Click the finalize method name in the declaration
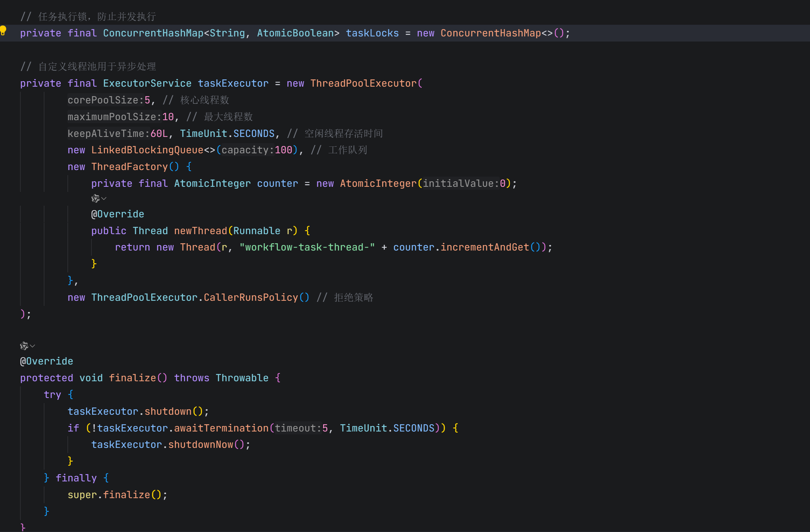The image size is (810, 532). pos(133,378)
